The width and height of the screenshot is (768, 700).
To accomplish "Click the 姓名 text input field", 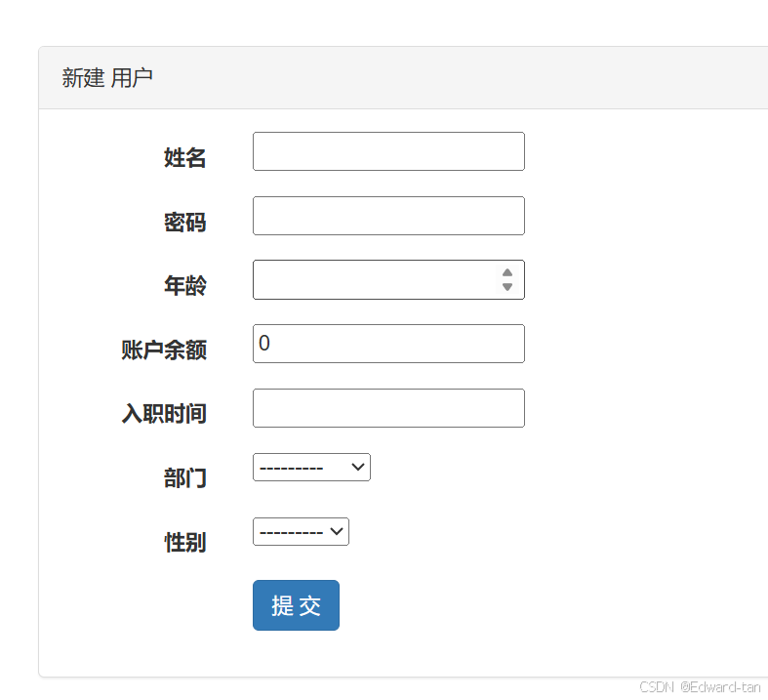I will tap(388, 151).
